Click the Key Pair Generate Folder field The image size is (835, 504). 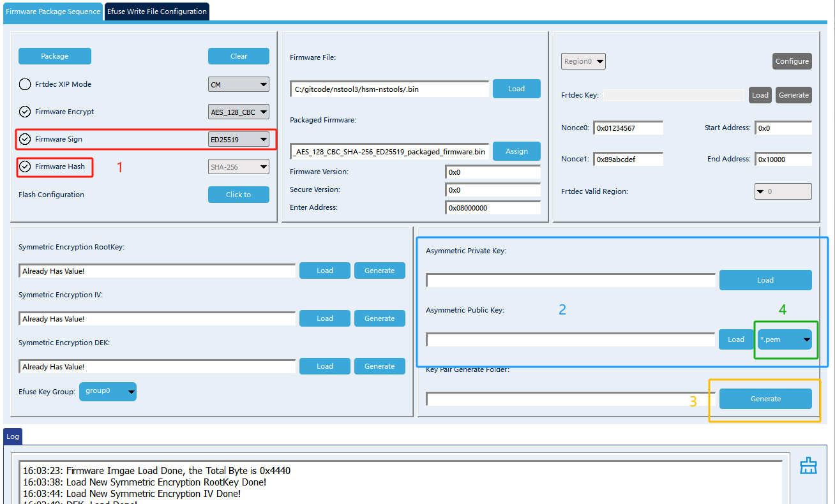571,399
